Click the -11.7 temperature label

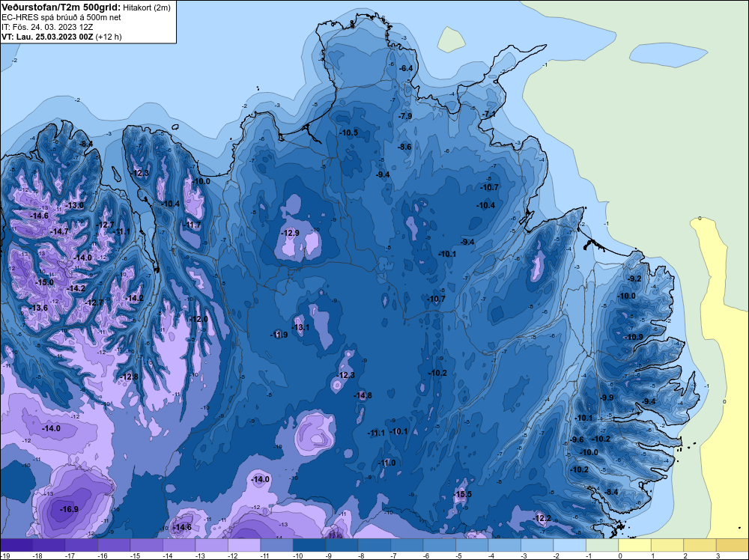pos(192,225)
